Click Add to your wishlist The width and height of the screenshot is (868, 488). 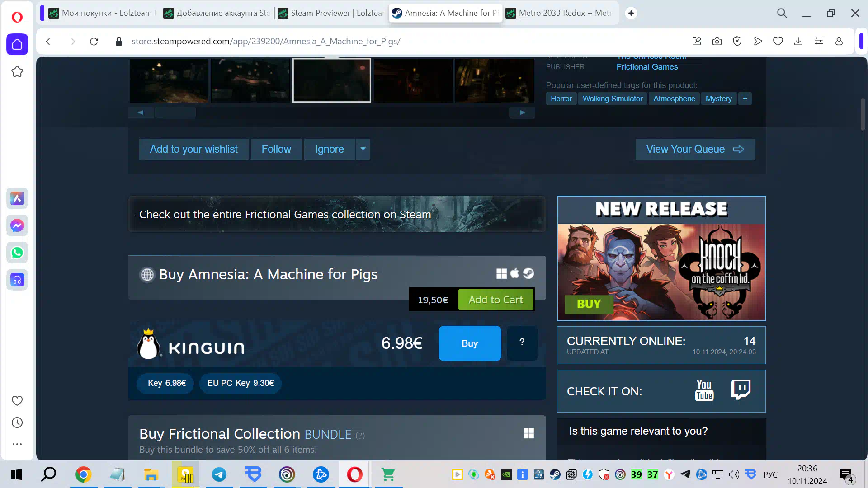coord(193,149)
